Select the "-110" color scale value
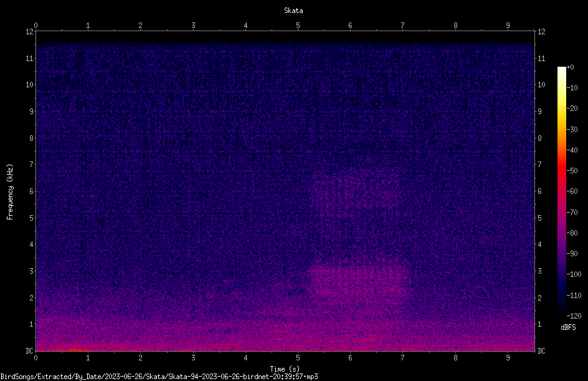The height and width of the screenshot is (381, 588). (574, 296)
